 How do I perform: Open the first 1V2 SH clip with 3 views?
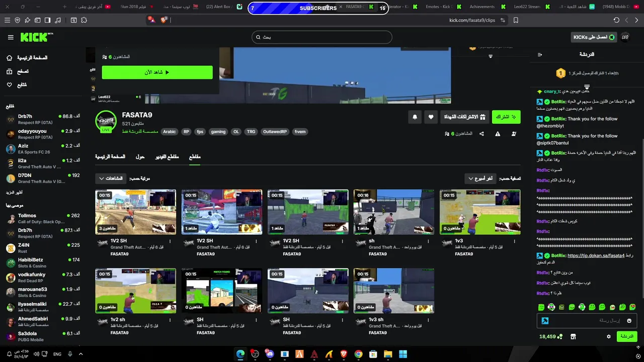point(135,212)
